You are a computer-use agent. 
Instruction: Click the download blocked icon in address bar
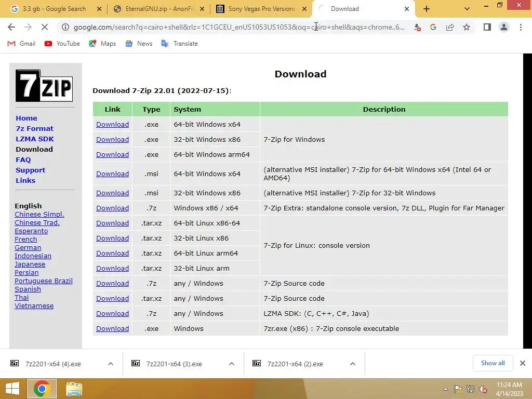coord(417,28)
